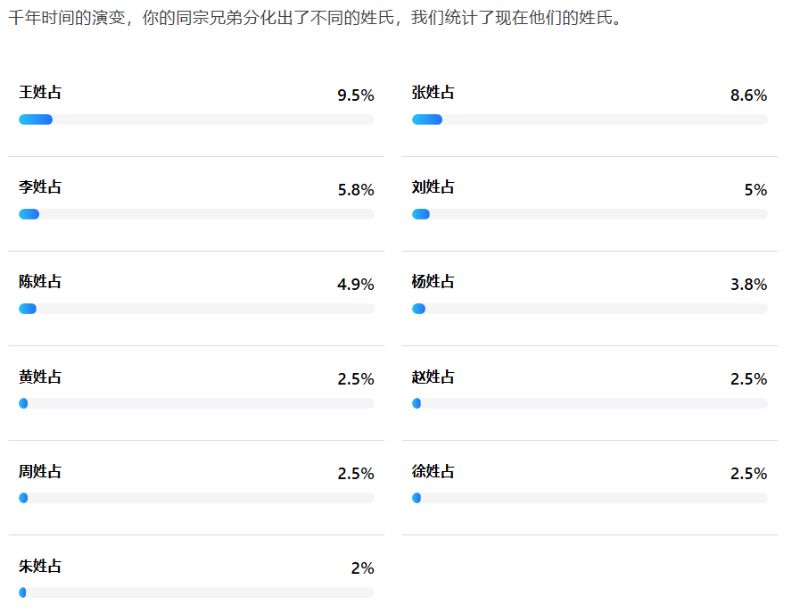Select the 张姓占 label
The image size is (800, 613).
tap(433, 93)
